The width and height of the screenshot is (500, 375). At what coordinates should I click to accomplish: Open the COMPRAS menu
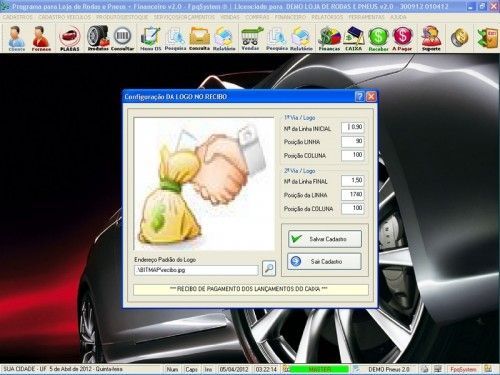point(257,17)
